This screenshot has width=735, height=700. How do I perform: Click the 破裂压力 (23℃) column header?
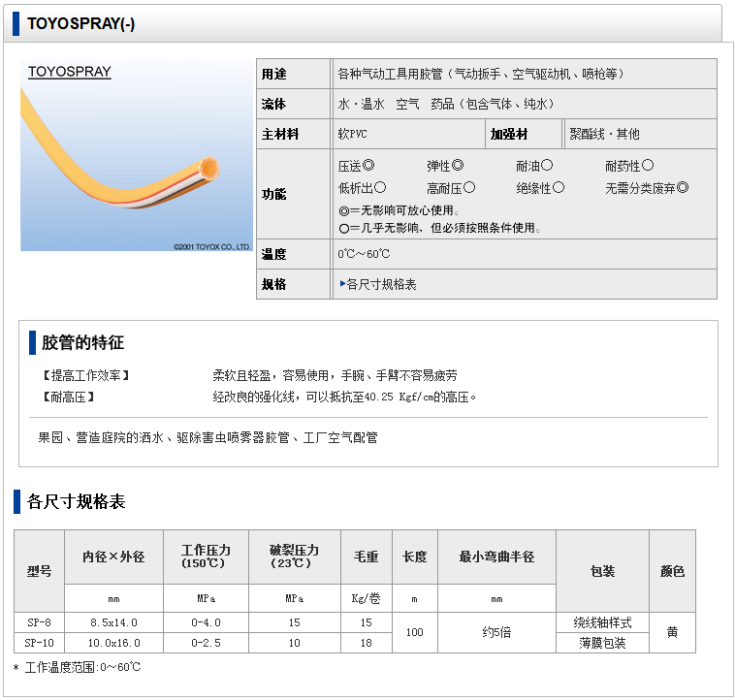[x=295, y=557]
